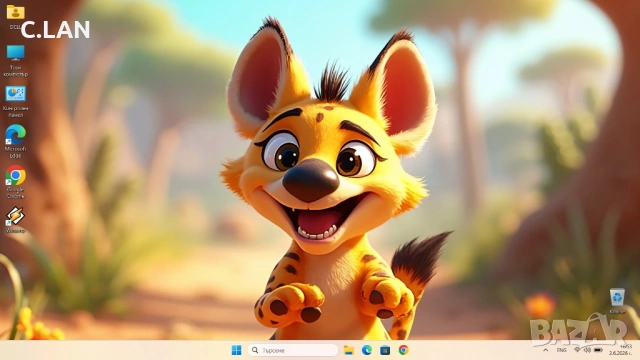The image size is (640, 360).
Task: Select the This PC desktop icon
Action: click(x=16, y=60)
